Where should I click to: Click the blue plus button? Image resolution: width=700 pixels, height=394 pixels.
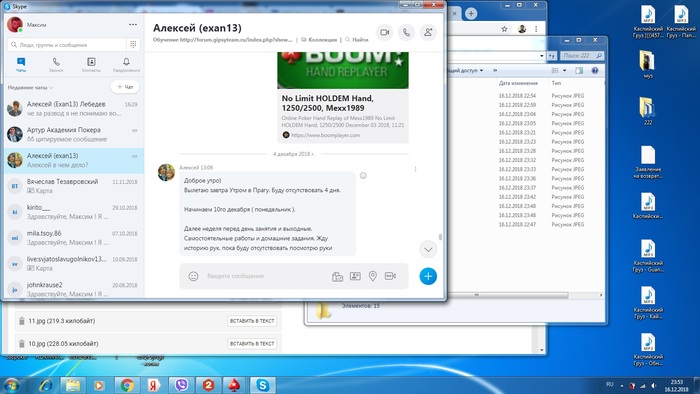coord(428,276)
